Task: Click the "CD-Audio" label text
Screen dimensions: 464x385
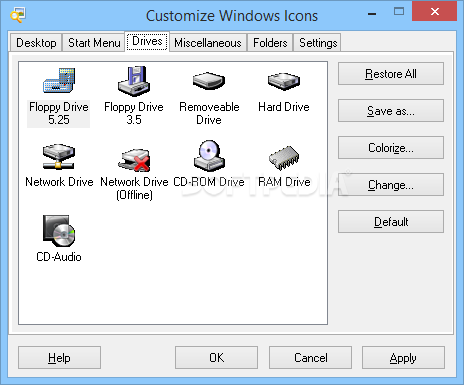Action: pos(59,257)
